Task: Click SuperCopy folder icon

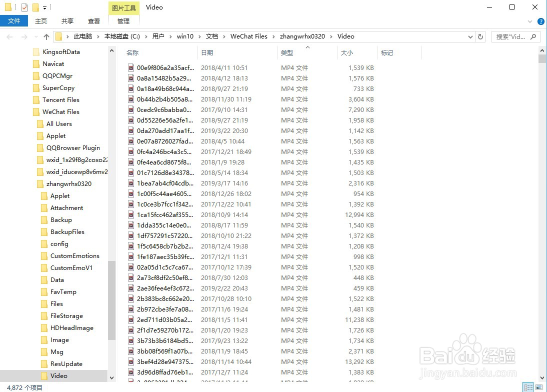Action: (x=36, y=88)
